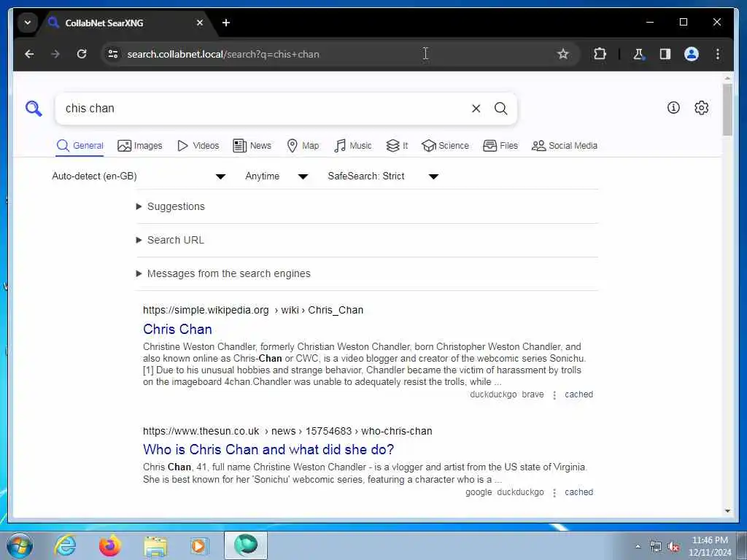
Task: Switch to the Map category tab
Action: [303, 146]
